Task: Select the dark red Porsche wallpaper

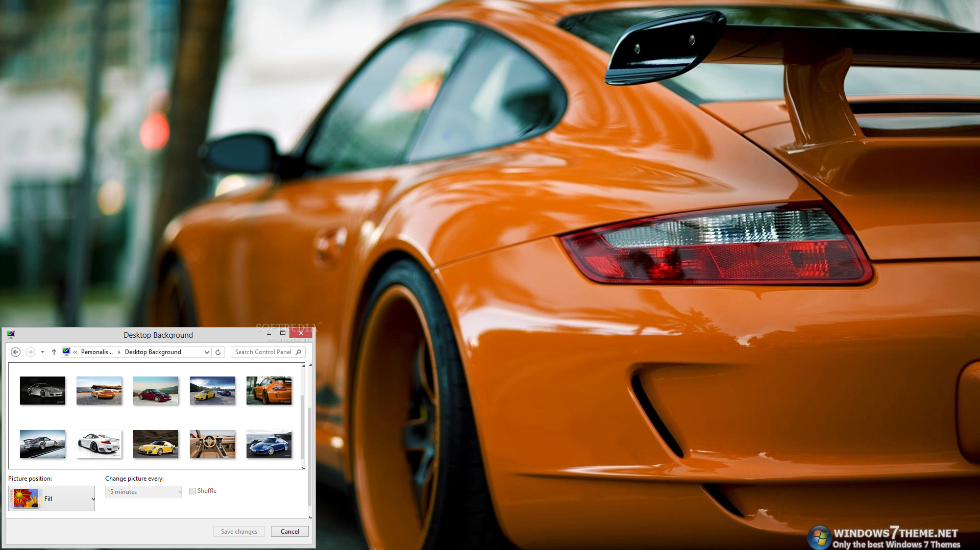Action: [156, 390]
